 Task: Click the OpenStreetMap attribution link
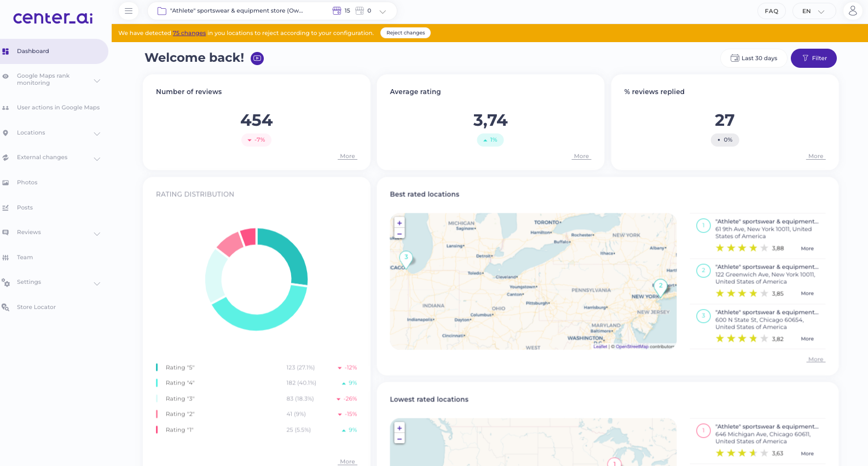tap(632, 347)
